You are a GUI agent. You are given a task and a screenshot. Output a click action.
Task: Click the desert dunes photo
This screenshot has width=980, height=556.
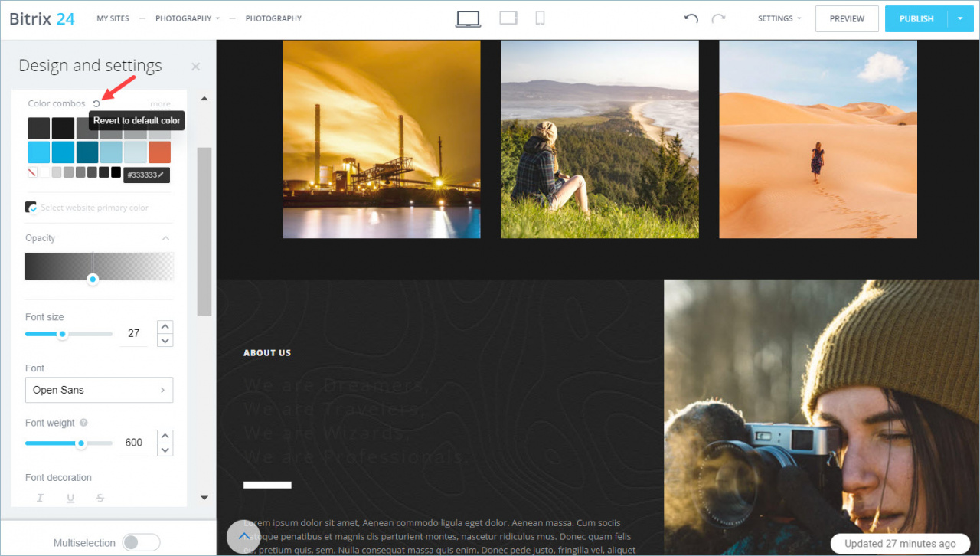(x=818, y=139)
